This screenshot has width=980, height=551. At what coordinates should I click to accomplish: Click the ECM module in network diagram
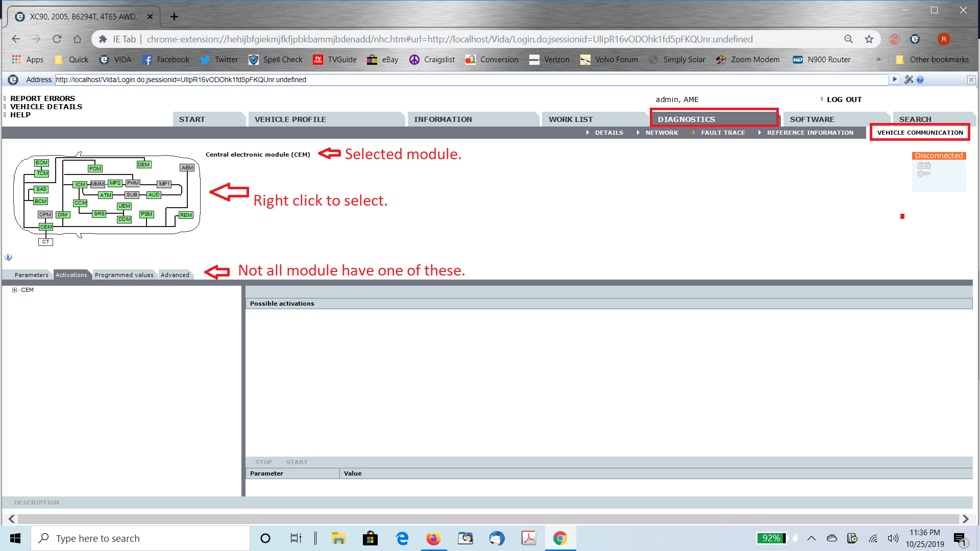(41, 163)
